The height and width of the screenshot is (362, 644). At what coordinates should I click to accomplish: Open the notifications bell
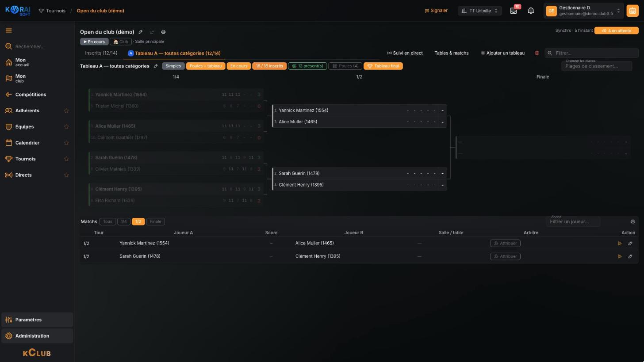531,11
